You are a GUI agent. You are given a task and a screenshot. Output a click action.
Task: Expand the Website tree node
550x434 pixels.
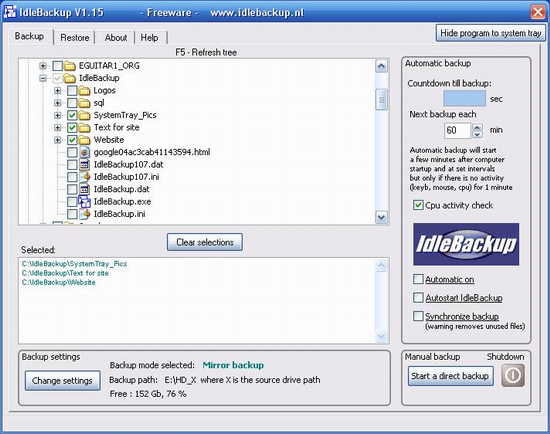(x=58, y=140)
